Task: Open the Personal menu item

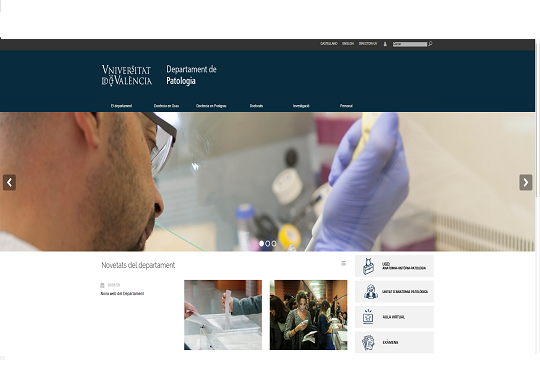Action: pos(346,106)
